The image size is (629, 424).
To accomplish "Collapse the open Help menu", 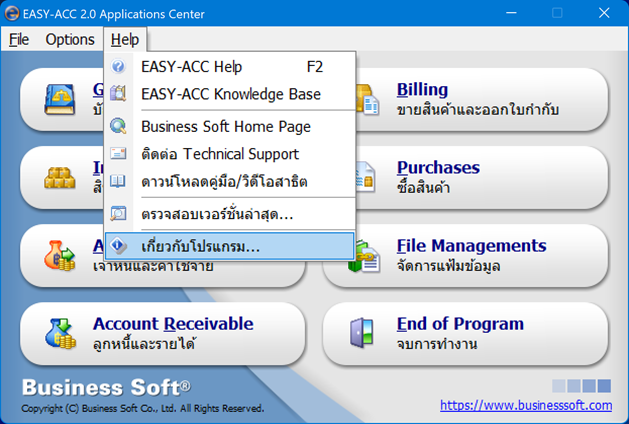I will point(125,39).
